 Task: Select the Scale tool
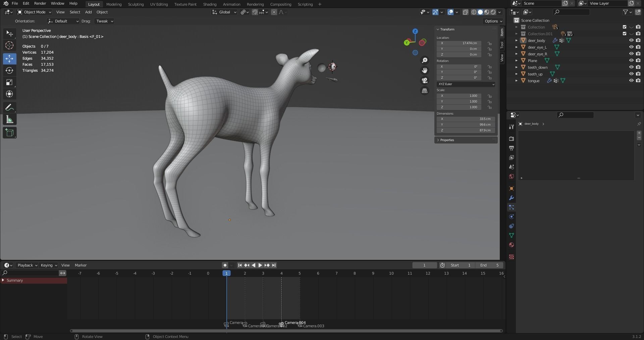coord(9,82)
